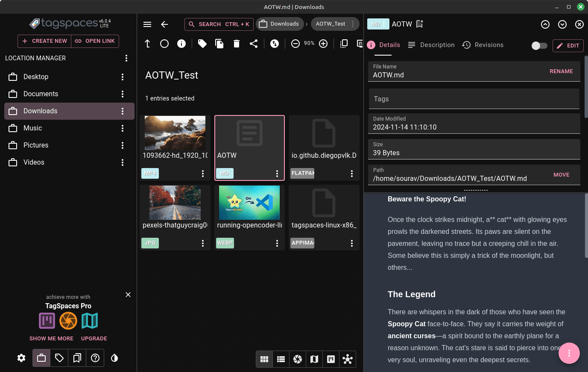Delete the selected entry using trash icon
The image size is (588, 372).
[x=237, y=43]
